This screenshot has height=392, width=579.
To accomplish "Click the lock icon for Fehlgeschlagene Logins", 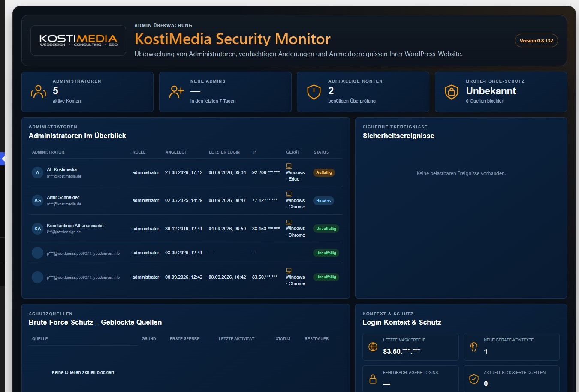I will (x=373, y=379).
